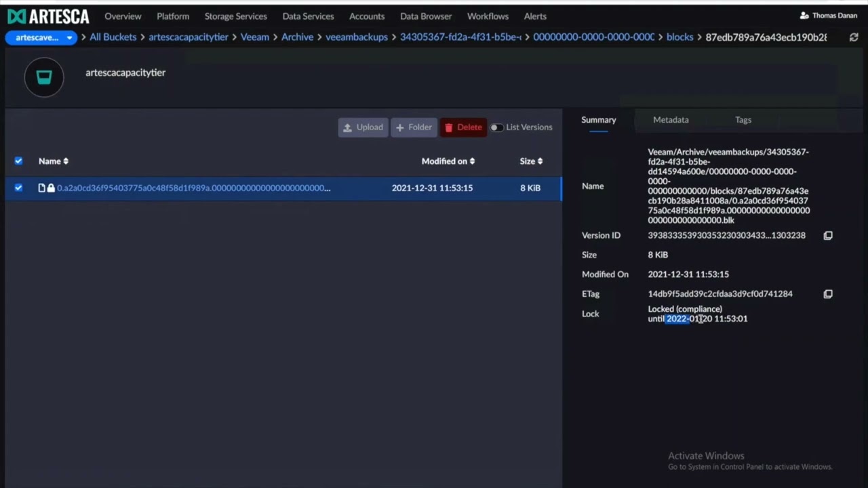Click the veeambackups breadcrumb folder

pyautogui.click(x=357, y=37)
